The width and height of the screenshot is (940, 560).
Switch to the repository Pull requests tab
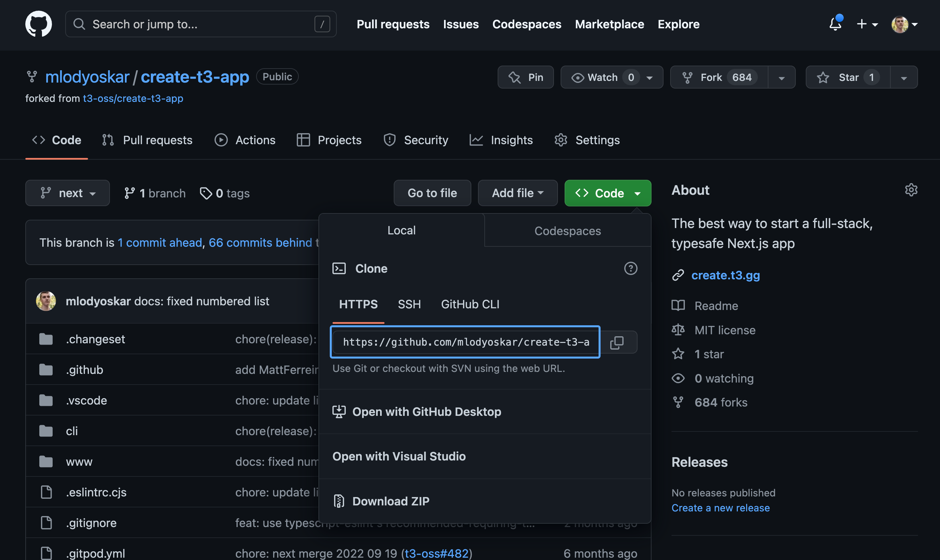click(x=147, y=140)
